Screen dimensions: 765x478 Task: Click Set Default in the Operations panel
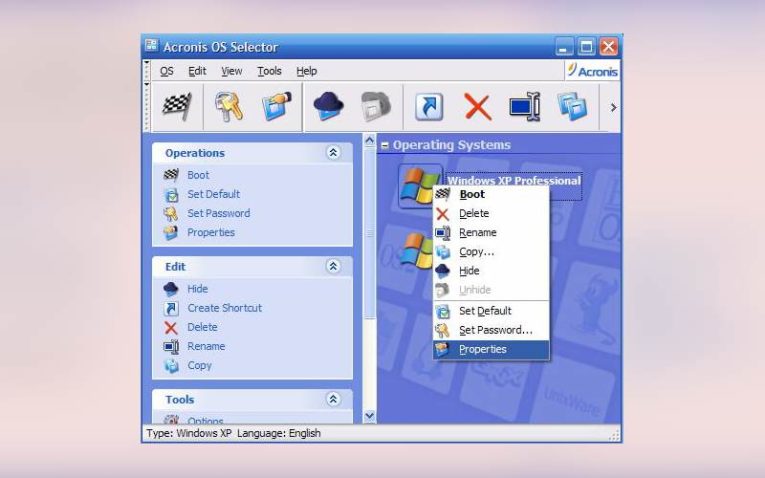click(214, 194)
